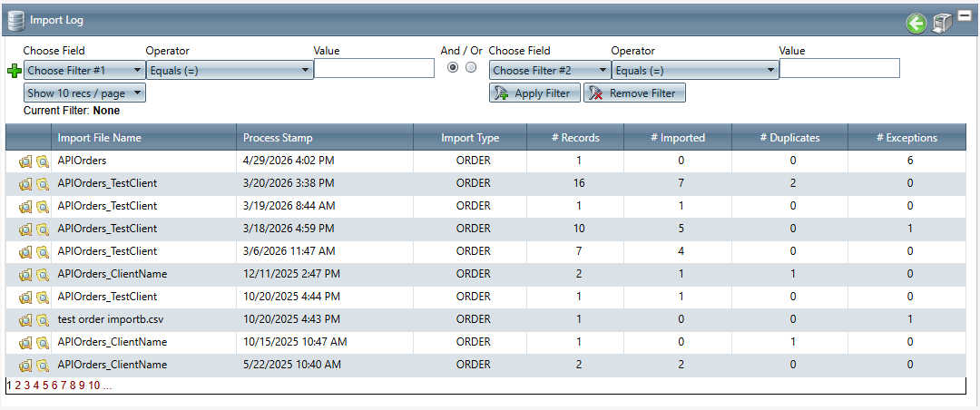The height and width of the screenshot is (410, 980).
Task: Click the magnifier icon for the APIOrders row
Action: (x=42, y=161)
